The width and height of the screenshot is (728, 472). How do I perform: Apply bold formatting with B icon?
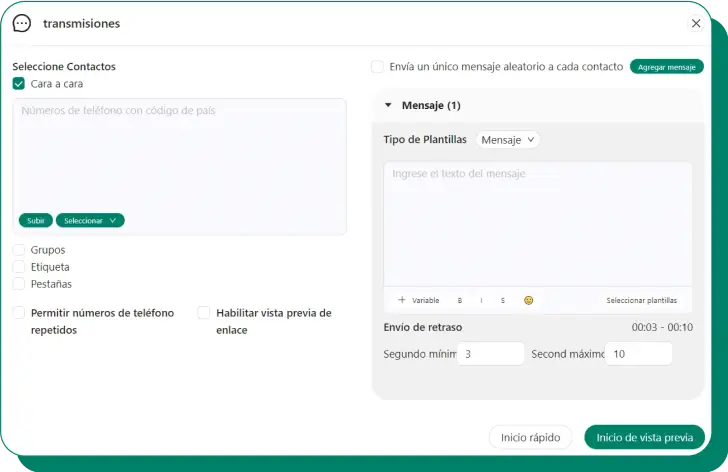pos(460,300)
